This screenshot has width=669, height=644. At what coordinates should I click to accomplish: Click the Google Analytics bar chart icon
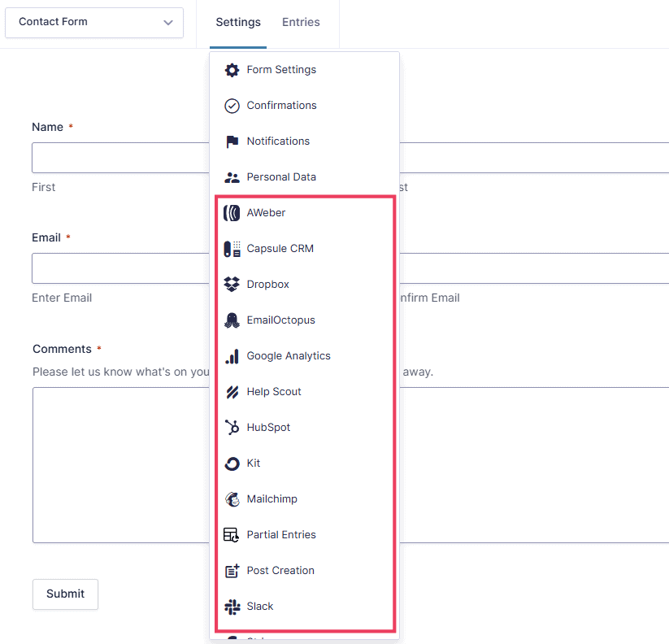point(232,356)
